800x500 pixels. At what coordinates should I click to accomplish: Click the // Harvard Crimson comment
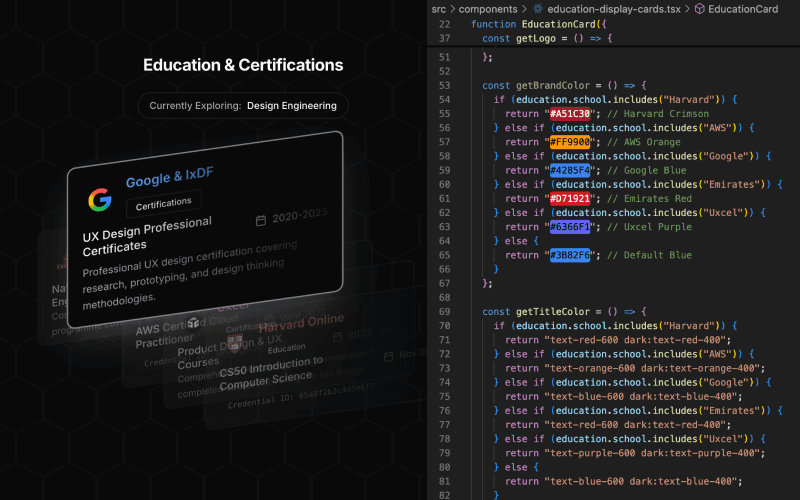(x=658, y=114)
